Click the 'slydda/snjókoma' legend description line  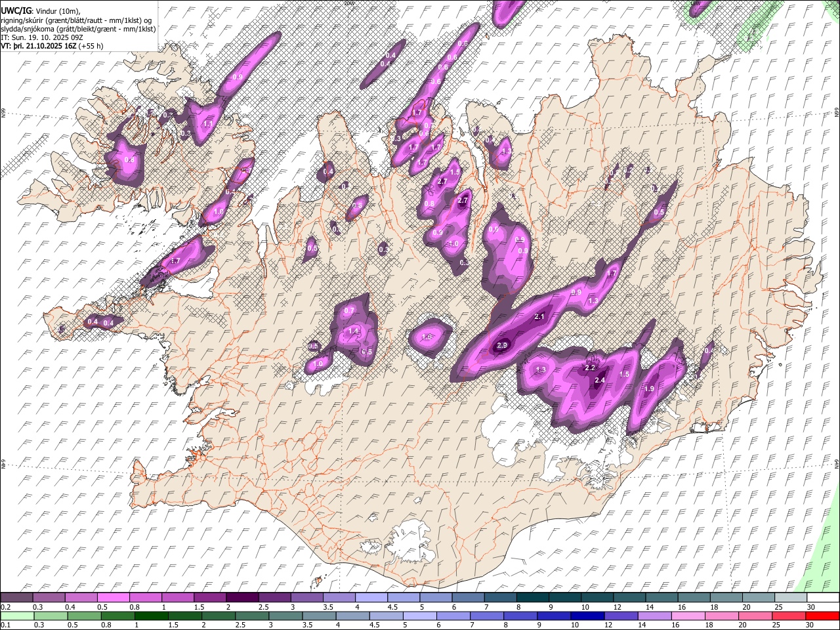[78, 29]
